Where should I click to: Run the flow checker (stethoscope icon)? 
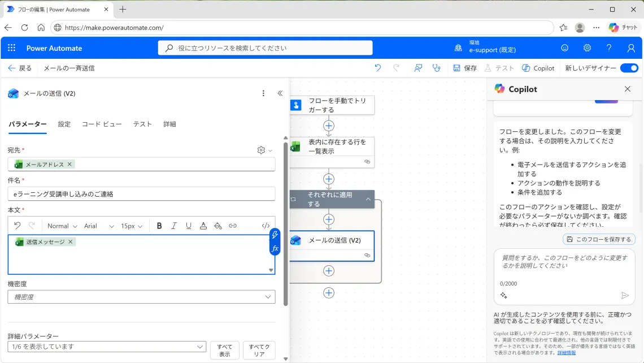tap(436, 68)
